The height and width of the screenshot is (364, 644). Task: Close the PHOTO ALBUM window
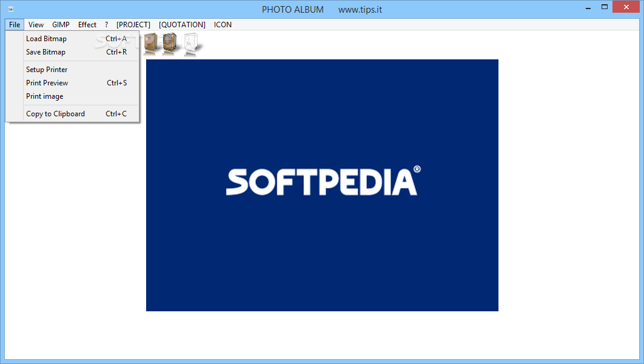tap(626, 7)
